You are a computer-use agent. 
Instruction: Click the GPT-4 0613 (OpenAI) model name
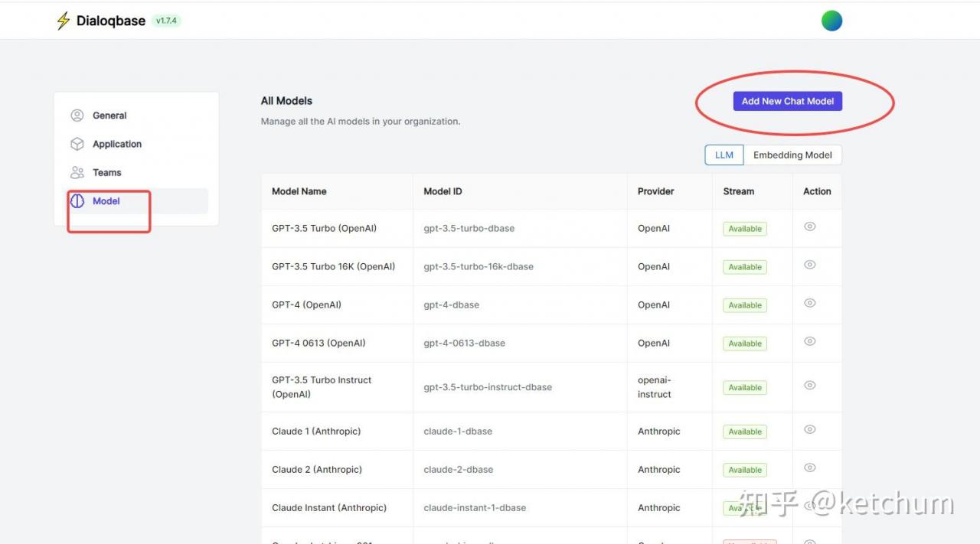tap(318, 343)
